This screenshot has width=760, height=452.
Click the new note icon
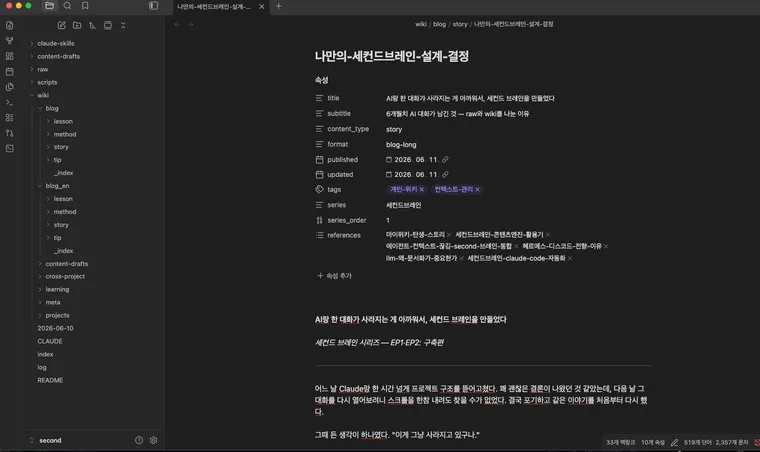(62, 25)
